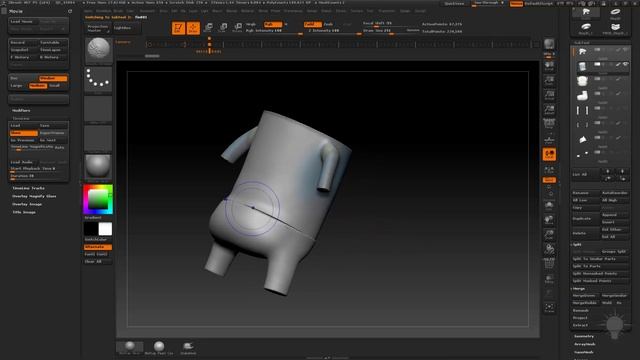This screenshot has height=360, width=640.
Task: Open the dots stroke type picker
Action: (98, 79)
